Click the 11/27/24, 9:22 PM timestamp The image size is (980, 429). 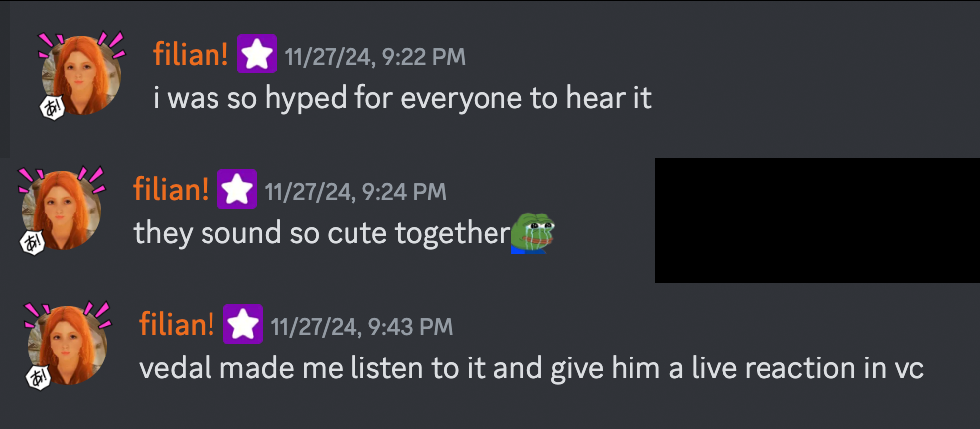click(x=375, y=57)
